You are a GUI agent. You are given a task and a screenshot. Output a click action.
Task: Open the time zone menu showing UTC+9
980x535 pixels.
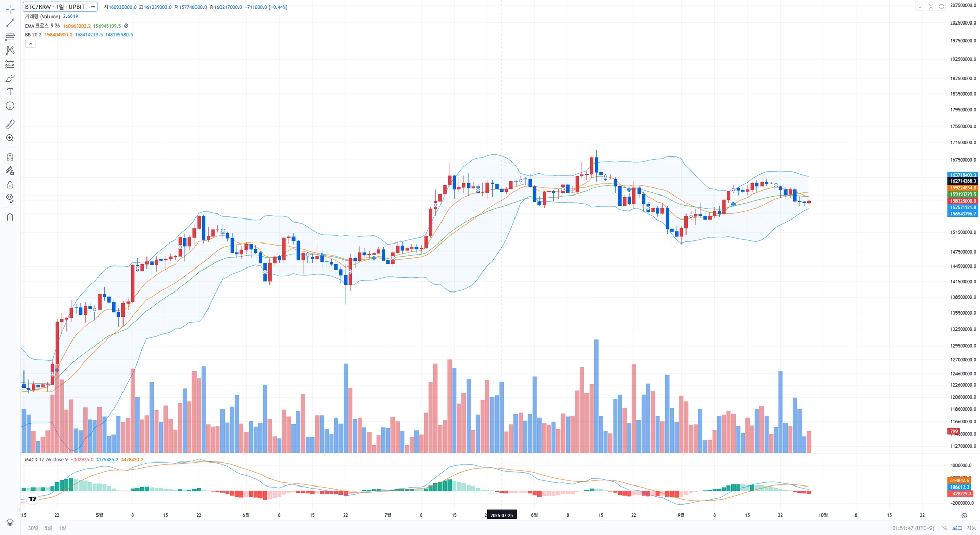pyautogui.click(x=913, y=528)
